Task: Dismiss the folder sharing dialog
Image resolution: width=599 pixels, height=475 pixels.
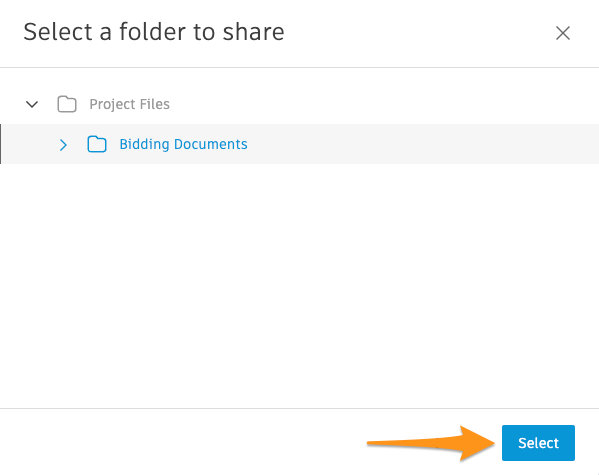Action: [x=563, y=33]
